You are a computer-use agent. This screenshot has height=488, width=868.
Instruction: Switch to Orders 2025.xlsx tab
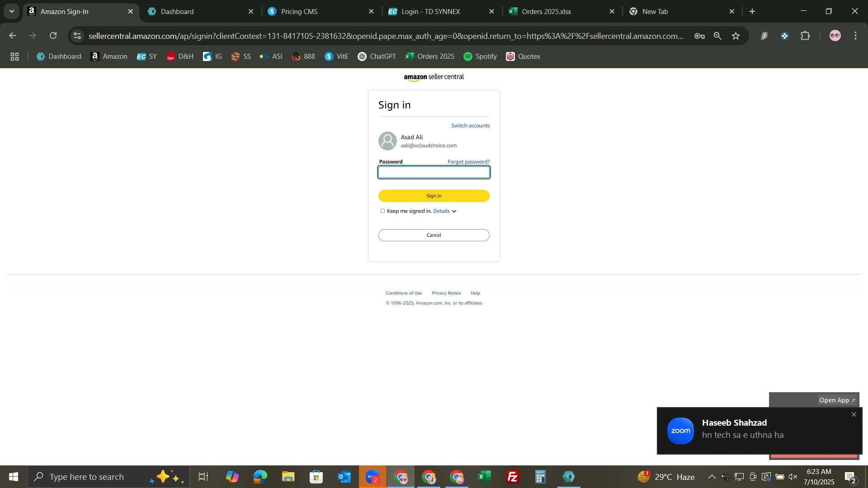coord(561,11)
